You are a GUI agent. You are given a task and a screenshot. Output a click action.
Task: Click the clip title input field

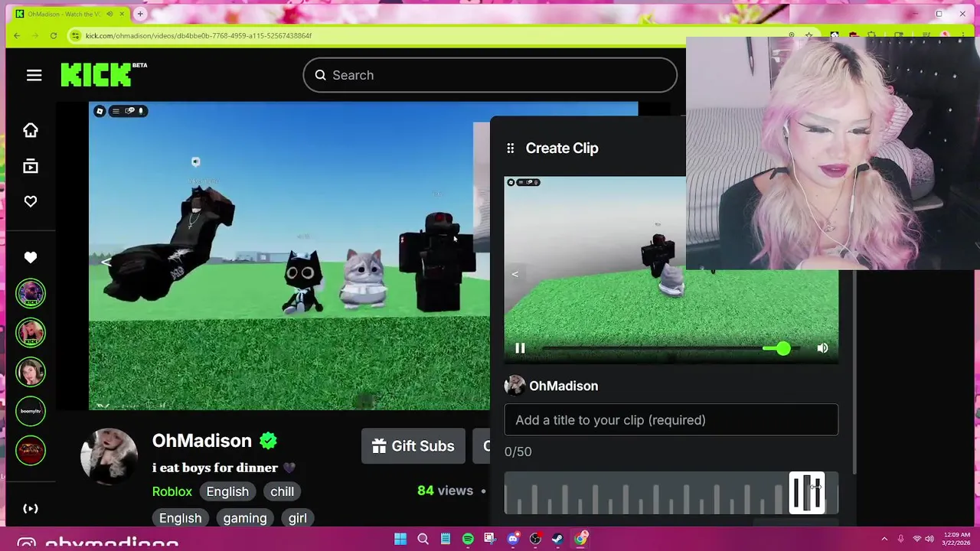pyautogui.click(x=671, y=420)
